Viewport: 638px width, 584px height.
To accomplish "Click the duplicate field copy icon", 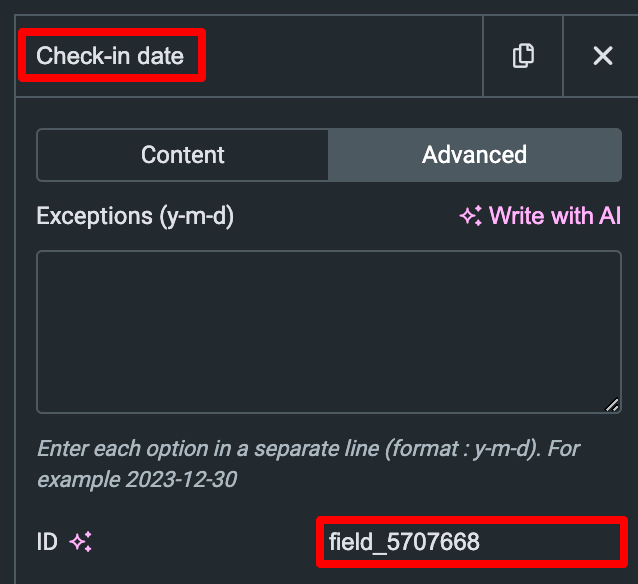I will click(x=523, y=56).
